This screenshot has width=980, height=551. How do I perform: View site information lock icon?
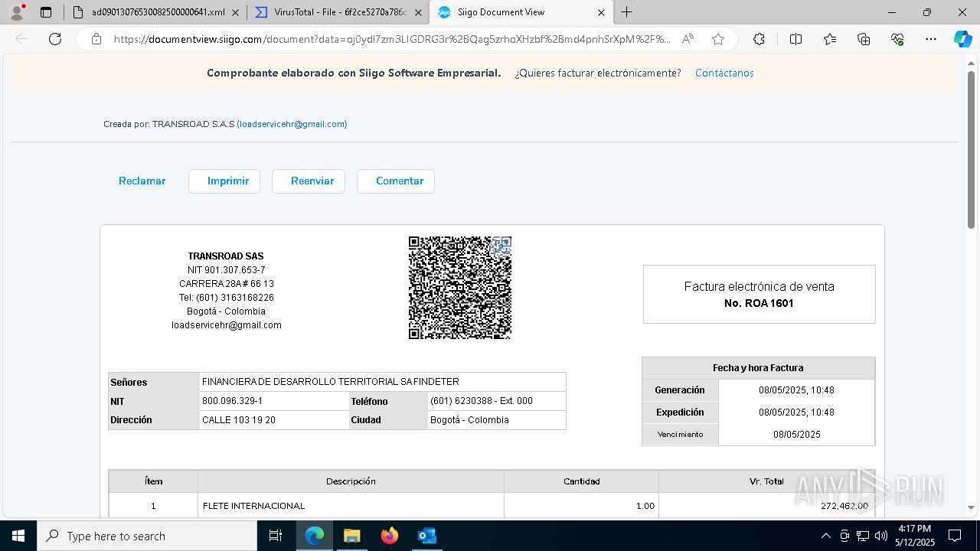96,39
